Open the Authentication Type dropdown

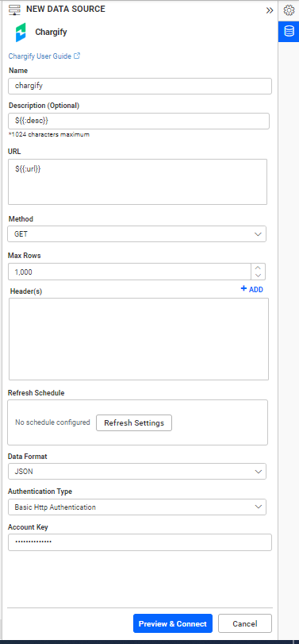click(137, 507)
